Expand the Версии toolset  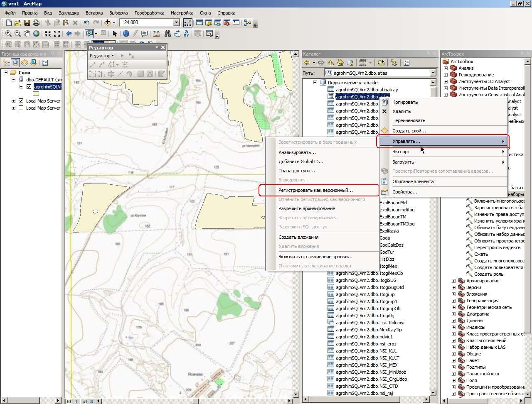453,287
